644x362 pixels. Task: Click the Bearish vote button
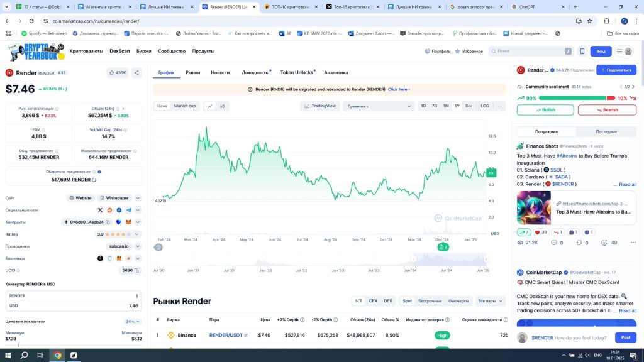pos(607,110)
